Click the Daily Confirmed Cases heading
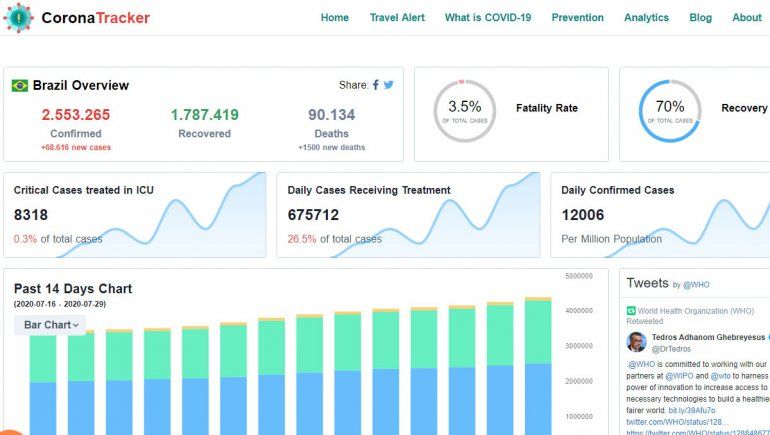The image size is (770, 435). tap(618, 190)
